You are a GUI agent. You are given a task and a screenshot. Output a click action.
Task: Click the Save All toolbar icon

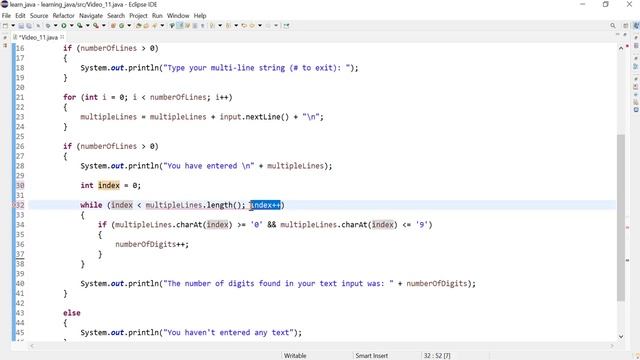29,25
